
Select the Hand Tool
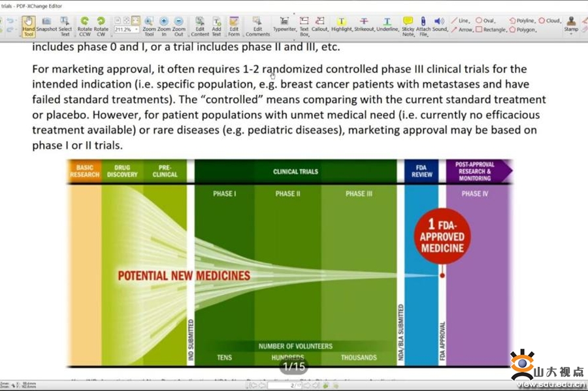28,25
